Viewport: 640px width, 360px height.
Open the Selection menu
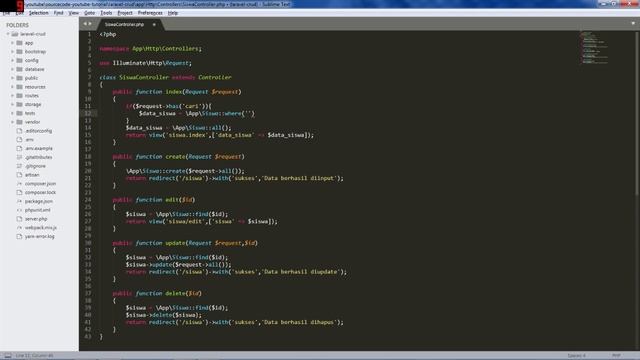tap(38, 13)
